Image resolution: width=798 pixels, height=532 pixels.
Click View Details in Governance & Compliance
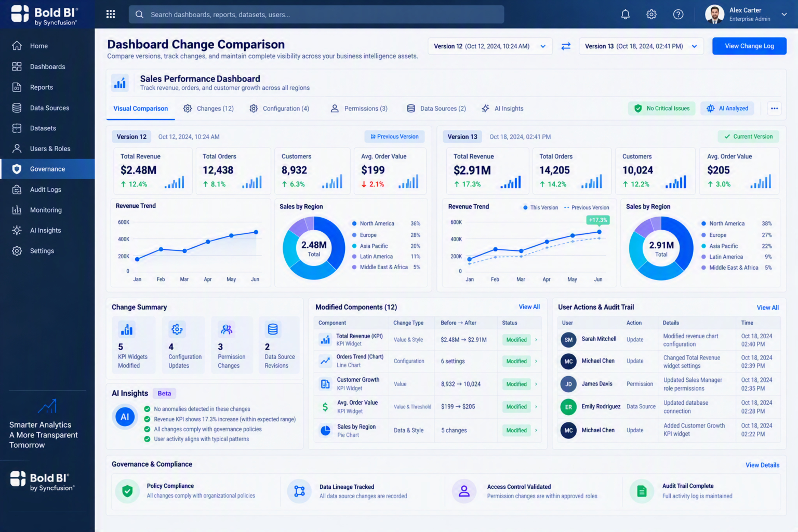point(762,465)
